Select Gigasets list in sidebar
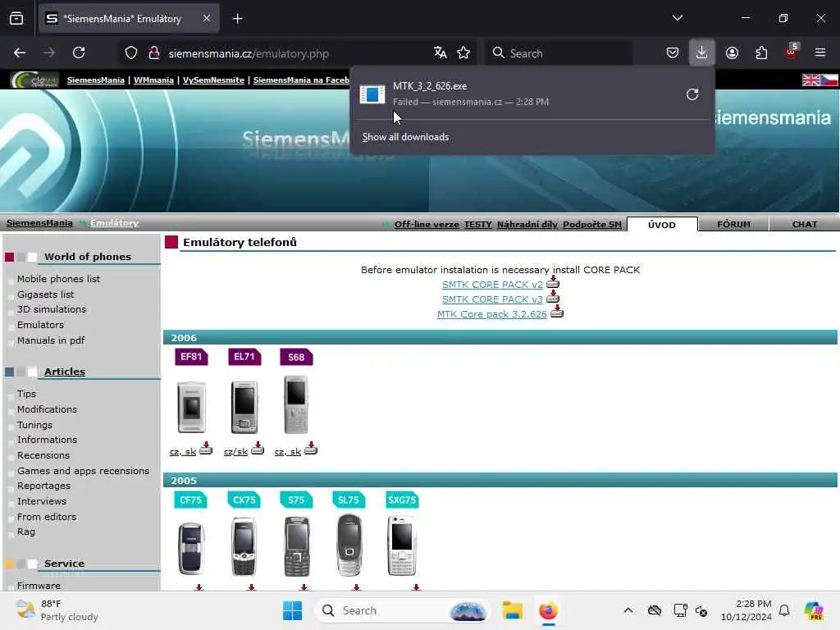840x630 pixels. pyautogui.click(x=46, y=294)
